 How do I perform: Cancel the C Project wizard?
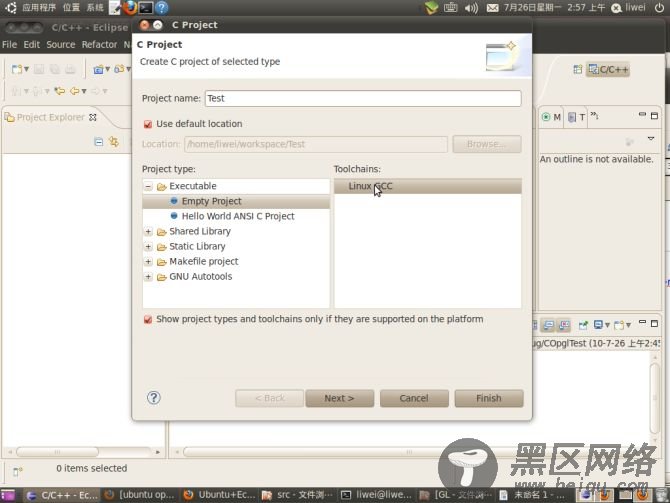[414, 398]
